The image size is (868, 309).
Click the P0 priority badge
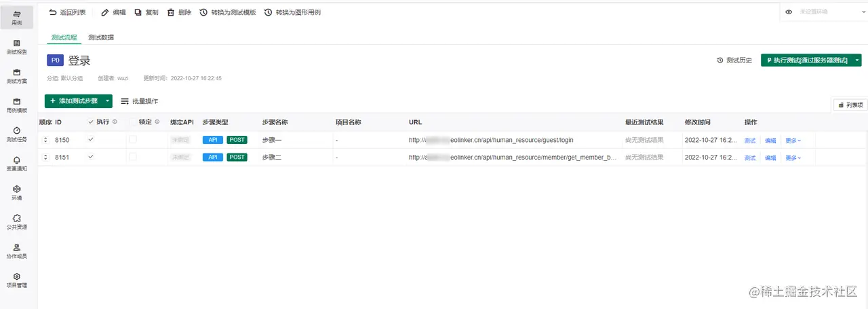tap(55, 60)
